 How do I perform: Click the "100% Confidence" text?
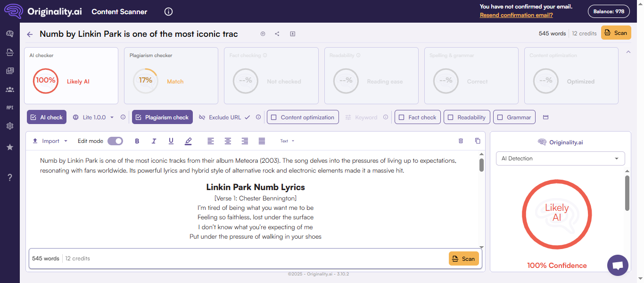pyautogui.click(x=557, y=266)
